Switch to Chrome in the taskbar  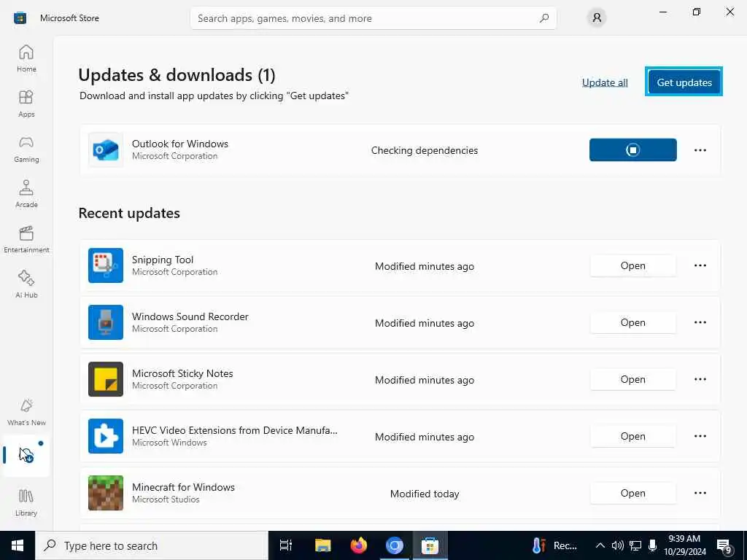coord(395,545)
